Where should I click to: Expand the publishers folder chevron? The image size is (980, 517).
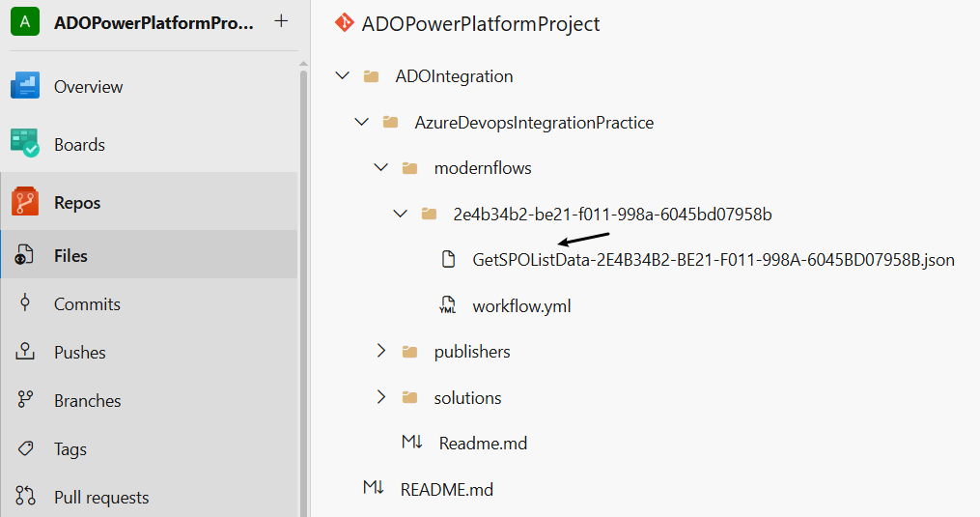[x=381, y=351]
